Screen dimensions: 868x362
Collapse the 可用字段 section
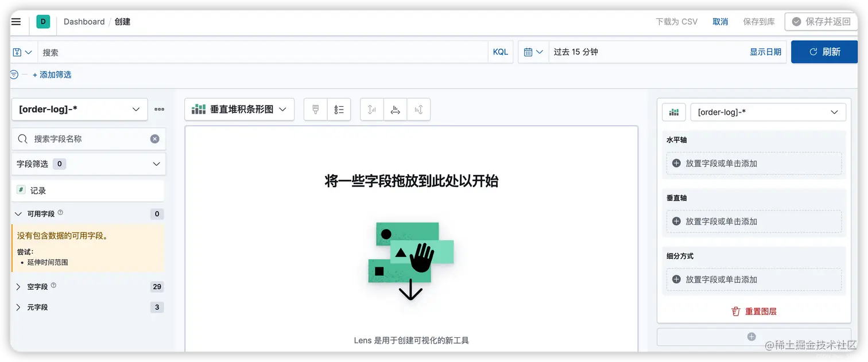(x=18, y=213)
